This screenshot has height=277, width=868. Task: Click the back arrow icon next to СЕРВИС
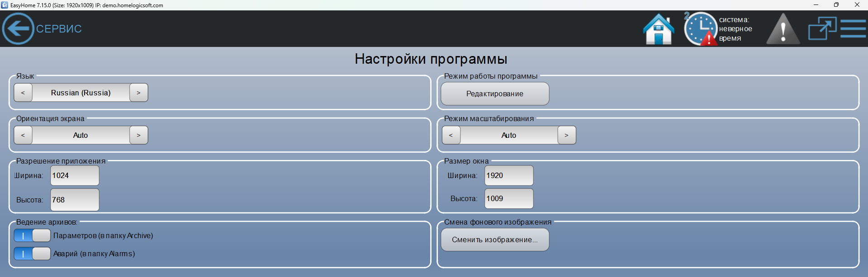point(18,28)
